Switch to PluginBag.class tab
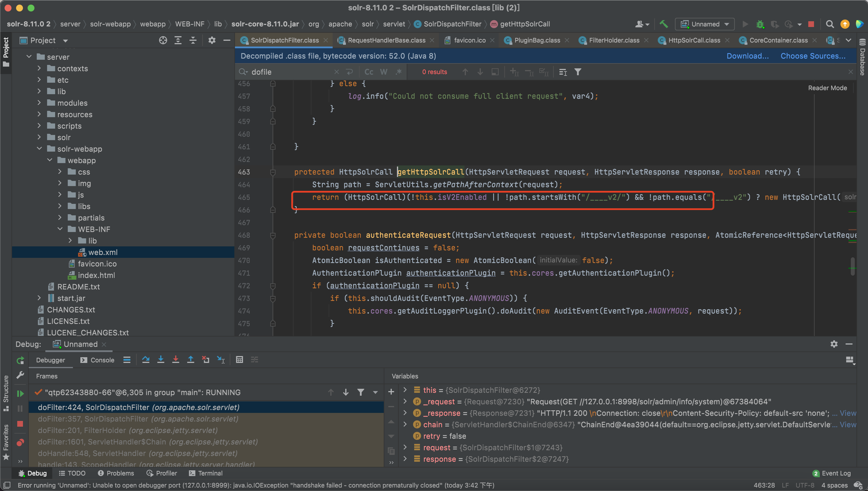 point(537,40)
